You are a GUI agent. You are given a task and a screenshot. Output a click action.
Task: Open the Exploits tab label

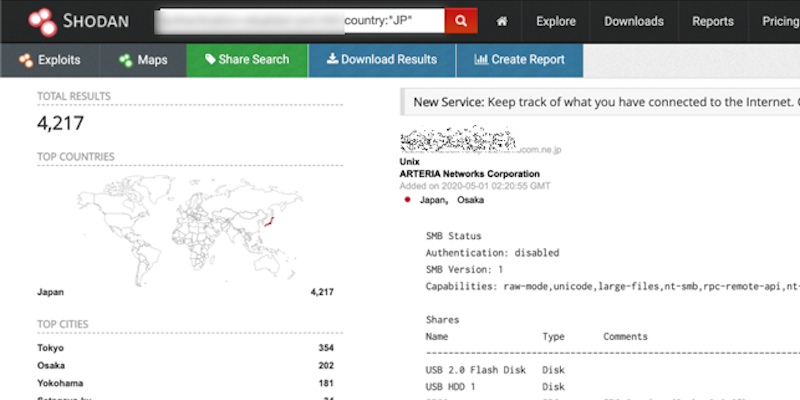[x=59, y=60]
